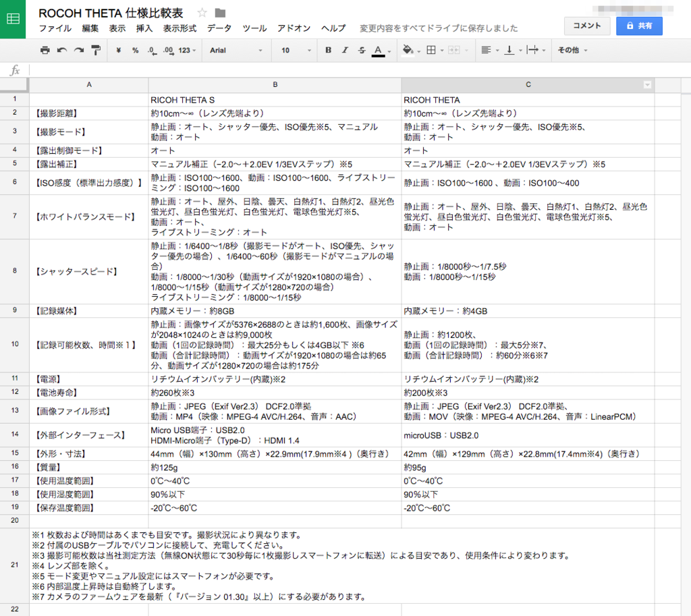
Task: Rename the ROCOH THETA 仕様比較表 title
Action: tap(111, 13)
